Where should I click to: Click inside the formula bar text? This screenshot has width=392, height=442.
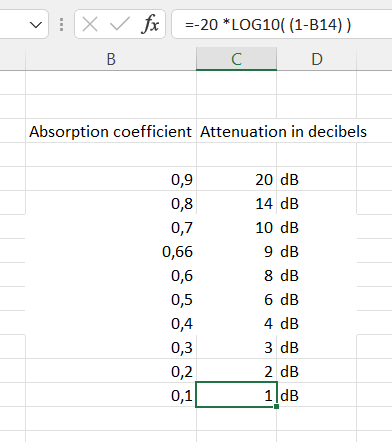point(282,24)
